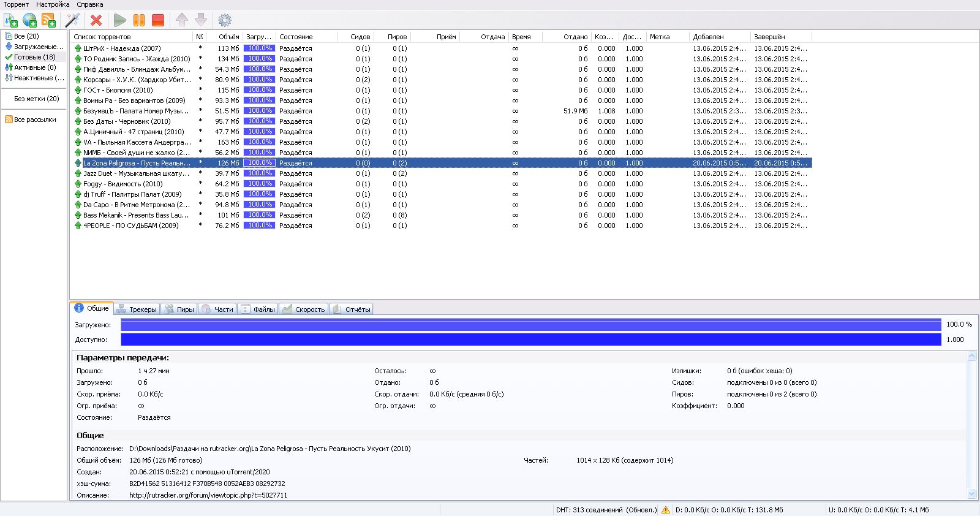Image resolution: width=980 pixels, height=516 pixels.
Task: Click the Add Torrent file icon
Action: coord(11,20)
